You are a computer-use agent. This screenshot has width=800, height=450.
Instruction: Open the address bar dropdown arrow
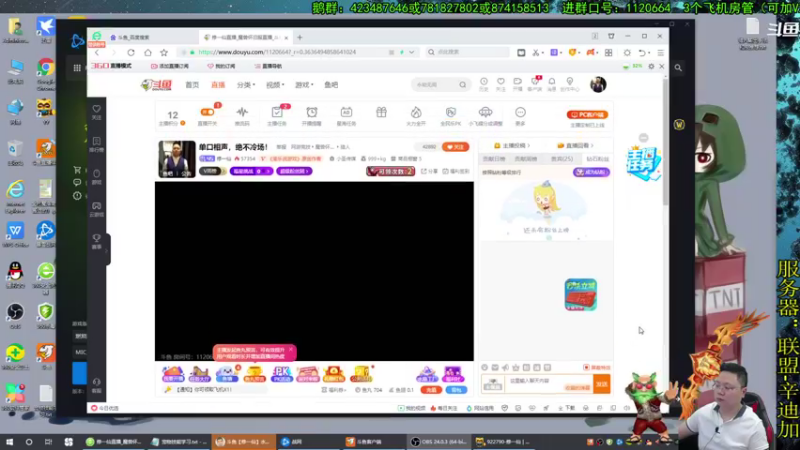pyautogui.click(x=411, y=53)
